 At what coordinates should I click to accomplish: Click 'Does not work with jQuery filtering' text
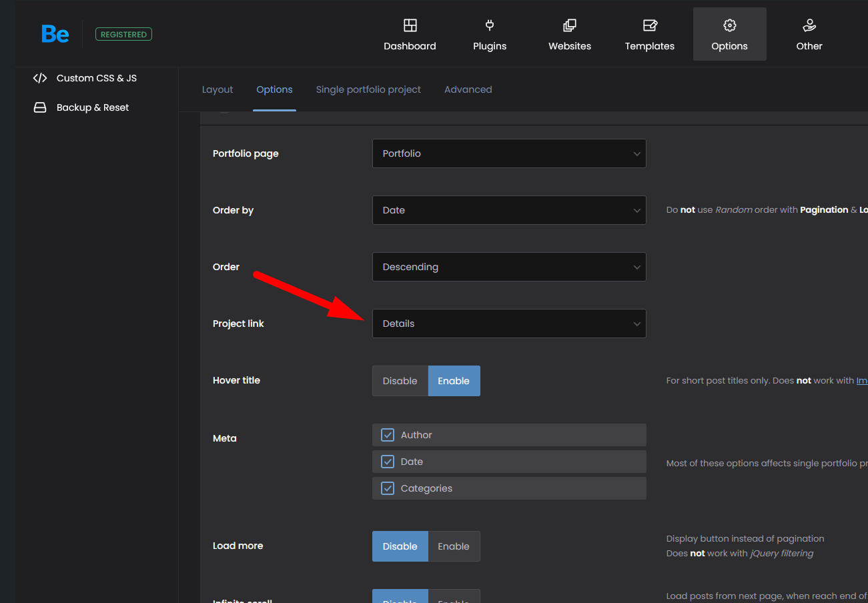[x=740, y=553]
